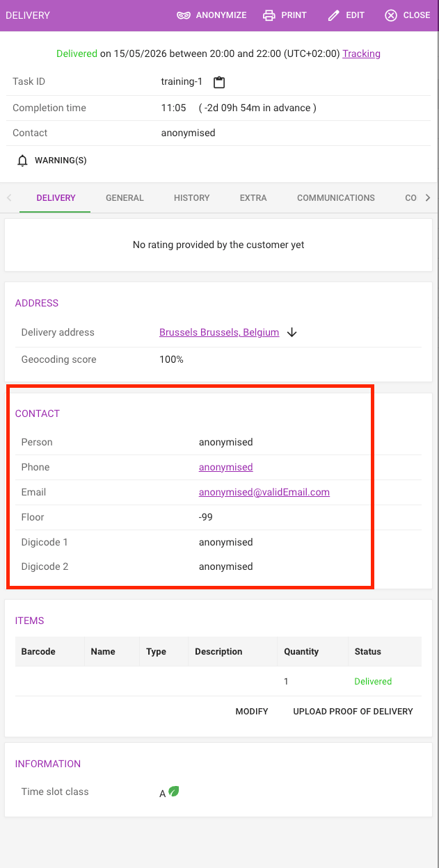Copy Task ID with clipboard icon
This screenshot has height=868, width=439.
pos(219,82)
